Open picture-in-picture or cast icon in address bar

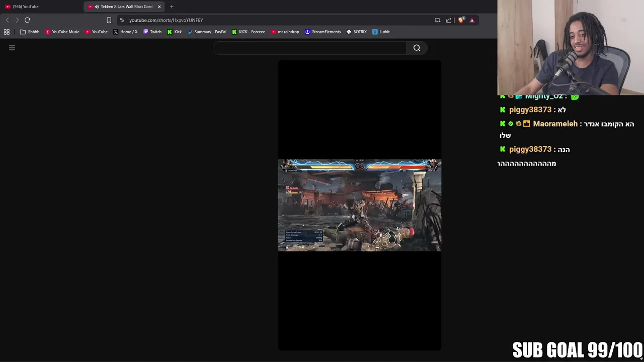point(437,20)
